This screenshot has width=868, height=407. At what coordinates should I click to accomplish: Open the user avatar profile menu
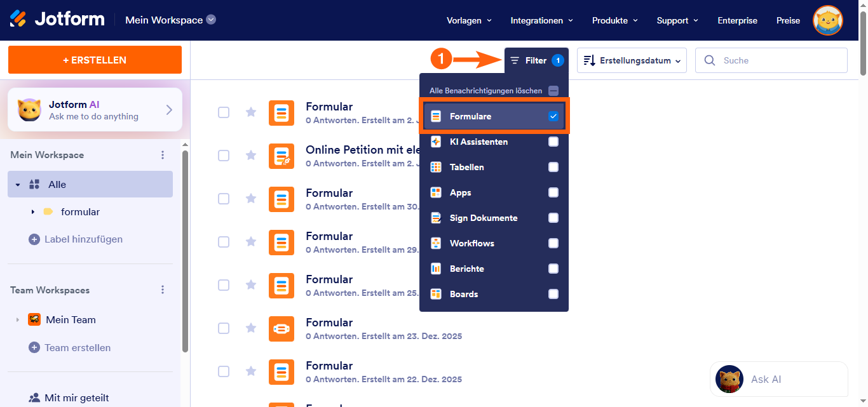[x=828, y=20]
